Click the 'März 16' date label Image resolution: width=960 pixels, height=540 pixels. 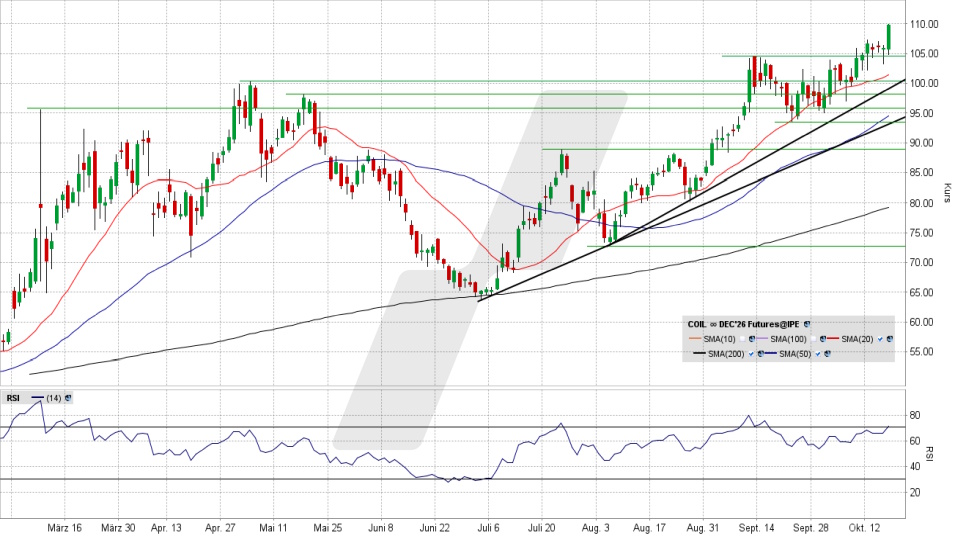(x=64, y=528)
